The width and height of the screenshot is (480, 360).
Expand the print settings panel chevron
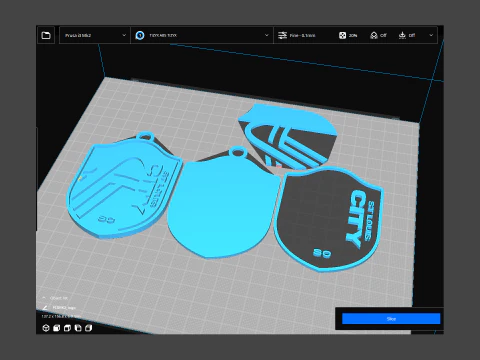(431, 35)
